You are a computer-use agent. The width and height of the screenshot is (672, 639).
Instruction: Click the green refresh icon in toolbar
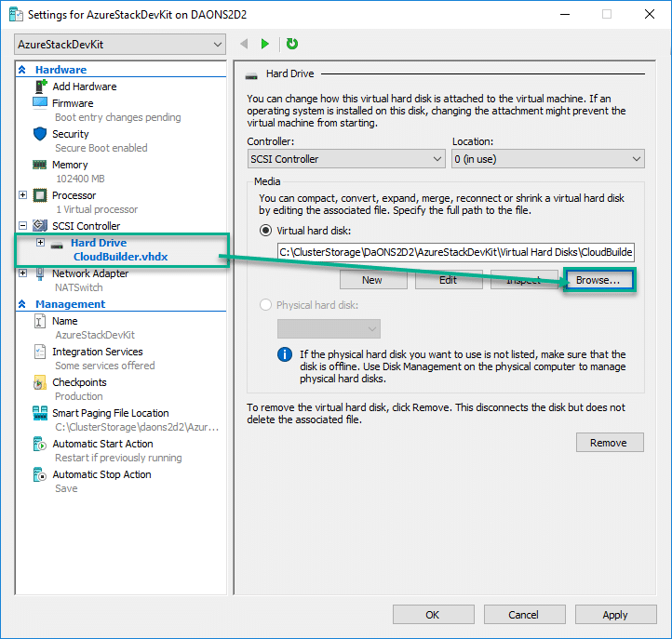(292, 44)
